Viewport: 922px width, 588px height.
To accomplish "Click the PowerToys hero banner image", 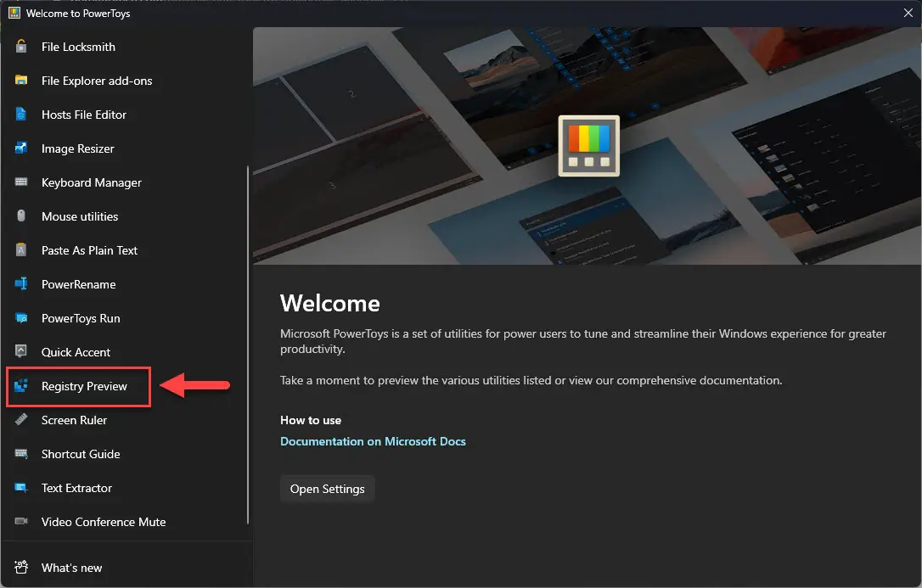I will click(587, 146).
